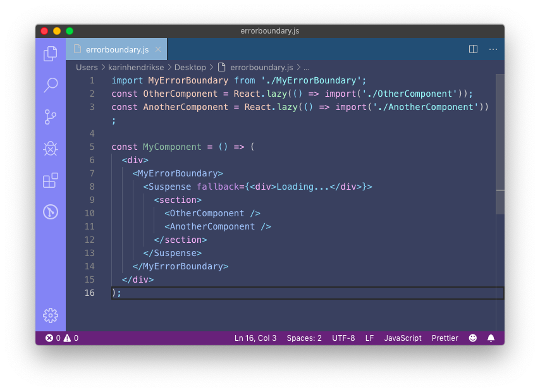
Task: Open the Run and Debug view
Action: [x=50, y=149]
